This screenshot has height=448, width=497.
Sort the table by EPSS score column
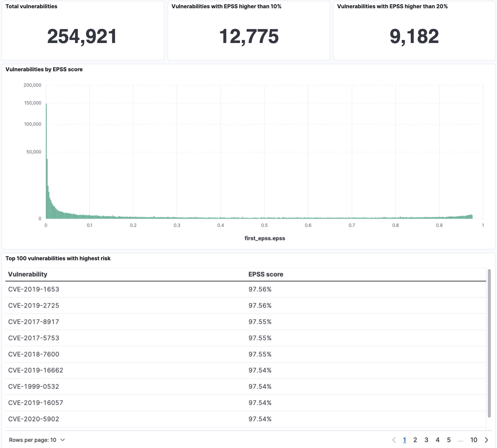point(265,274)
